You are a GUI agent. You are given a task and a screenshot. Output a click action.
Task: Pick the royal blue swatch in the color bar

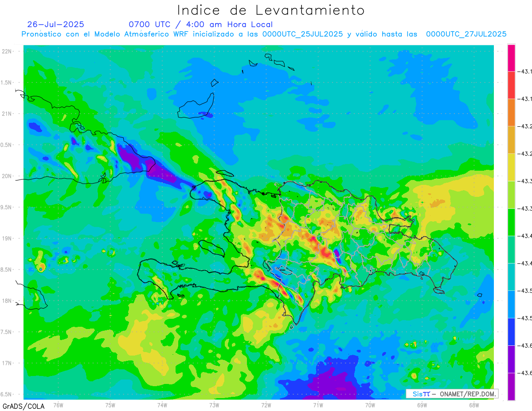tap(511, 332)
